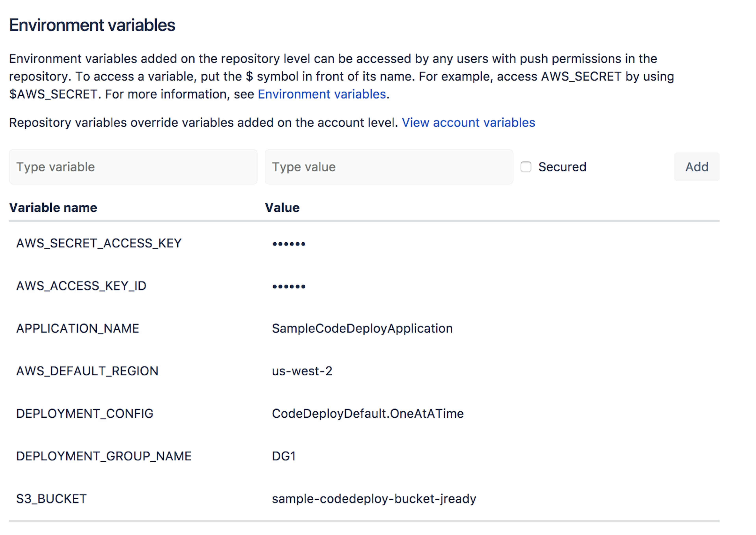Edit the SampleCodeDeployApplication value
Viewport: 756px width, 535px height.
click(362, 328)
